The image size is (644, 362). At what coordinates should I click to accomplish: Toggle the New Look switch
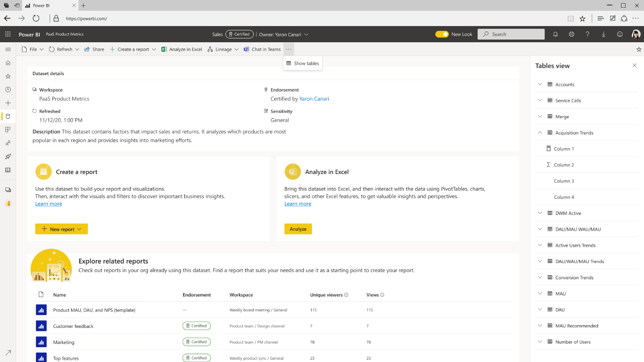pyautogui.click(x=442, y=34)
